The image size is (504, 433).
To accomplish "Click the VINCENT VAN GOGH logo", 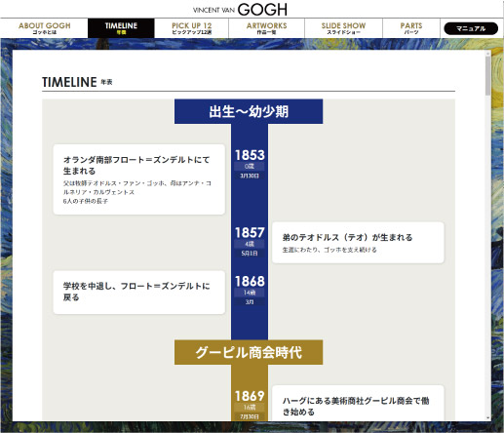I will point(240,10).
